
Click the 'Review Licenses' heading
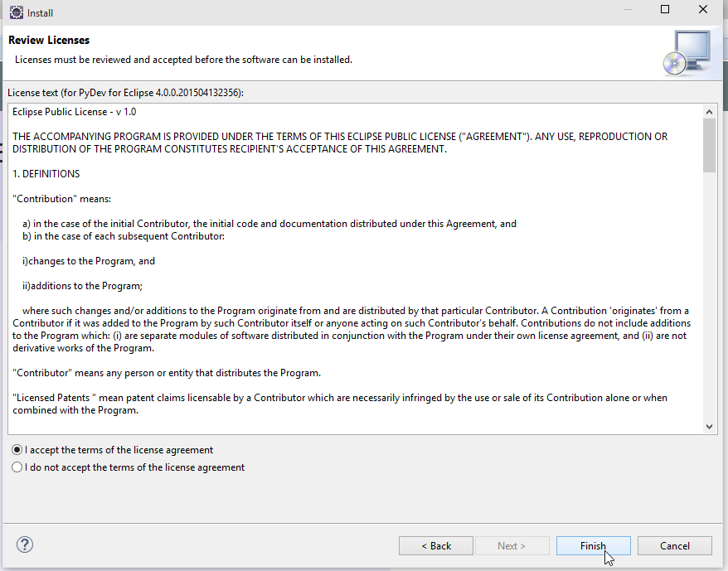pos(49,40)
